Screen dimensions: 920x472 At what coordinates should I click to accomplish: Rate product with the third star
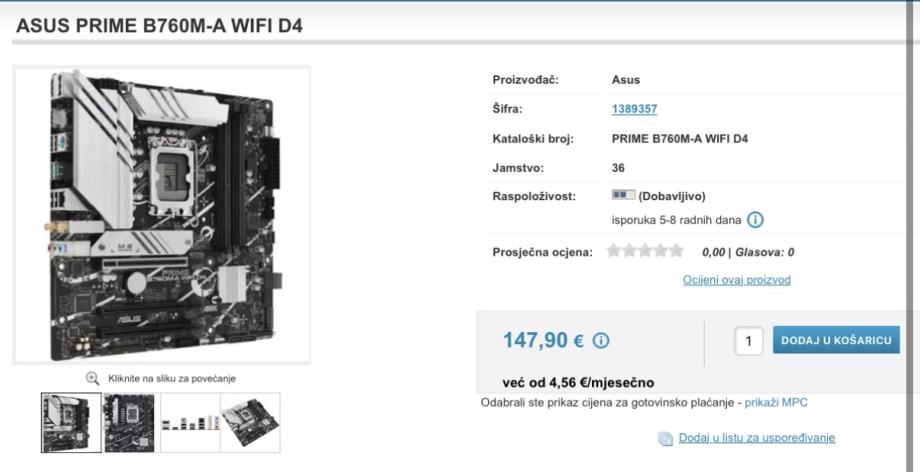645,251
